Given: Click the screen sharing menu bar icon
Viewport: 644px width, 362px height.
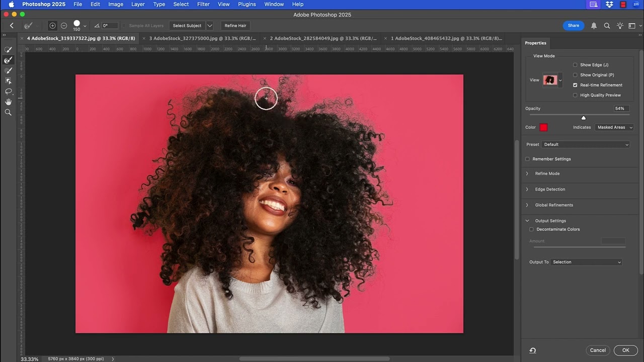Looking at the screenshot, I should pos(594,4).
